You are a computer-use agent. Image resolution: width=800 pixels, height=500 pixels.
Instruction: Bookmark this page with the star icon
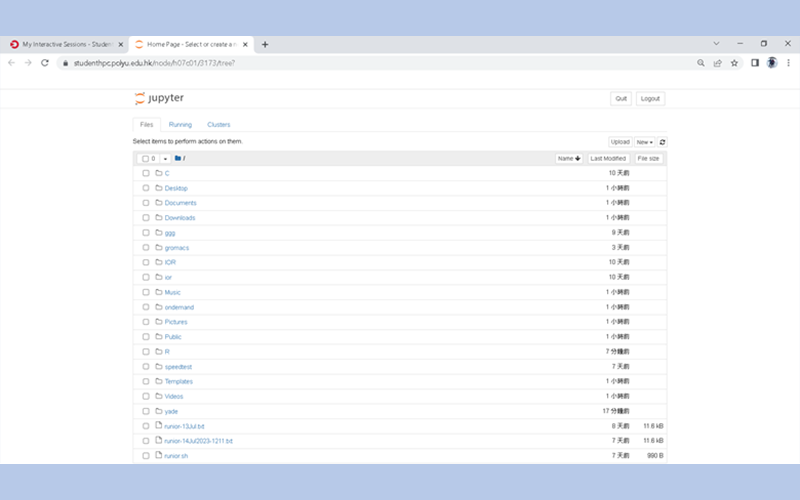[734, 62]
